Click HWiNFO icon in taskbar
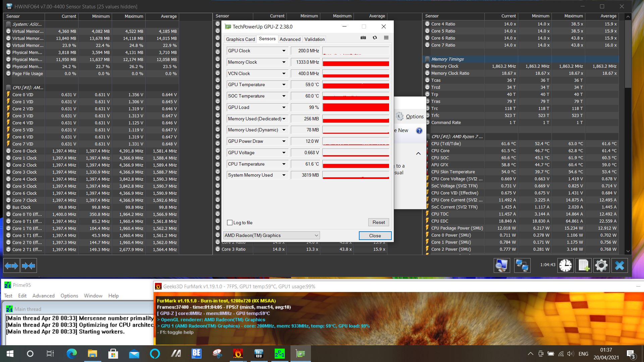 tap(259, 354)
